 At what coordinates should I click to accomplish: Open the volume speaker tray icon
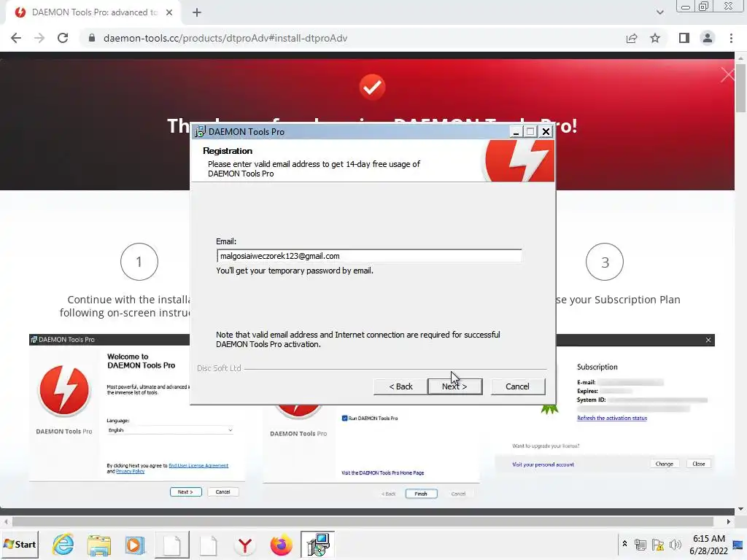(x=675, y=544)
